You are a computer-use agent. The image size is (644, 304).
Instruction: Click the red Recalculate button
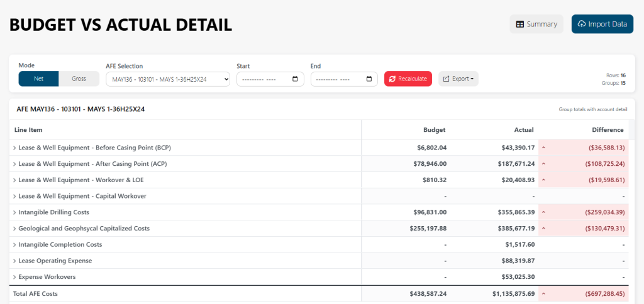tap(408, 79)
